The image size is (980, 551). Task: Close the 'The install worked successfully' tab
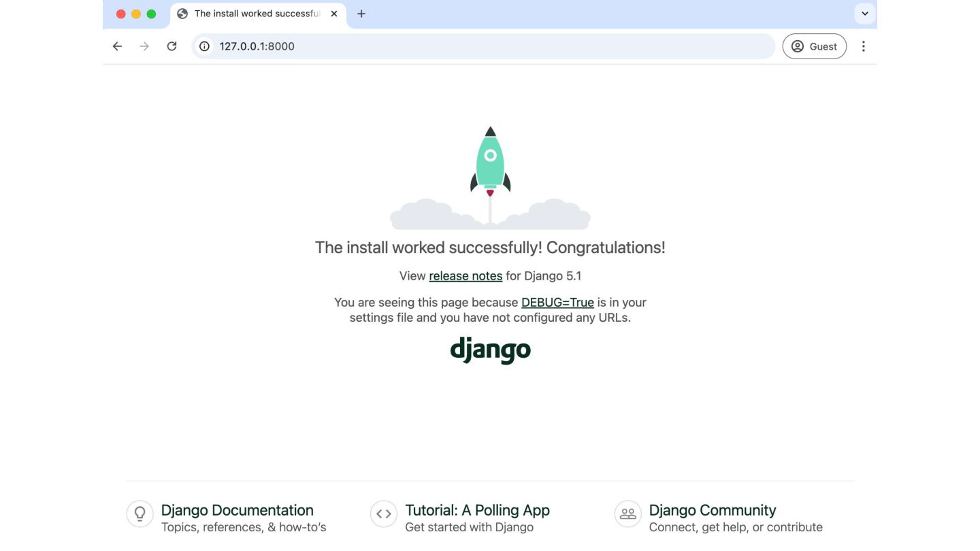334,14
